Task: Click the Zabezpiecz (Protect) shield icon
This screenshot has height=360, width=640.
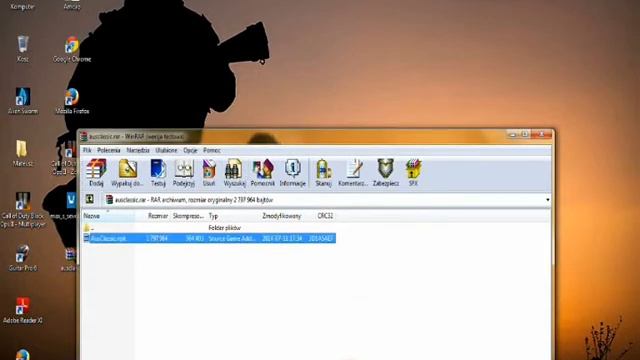Action: coord(386,173)
